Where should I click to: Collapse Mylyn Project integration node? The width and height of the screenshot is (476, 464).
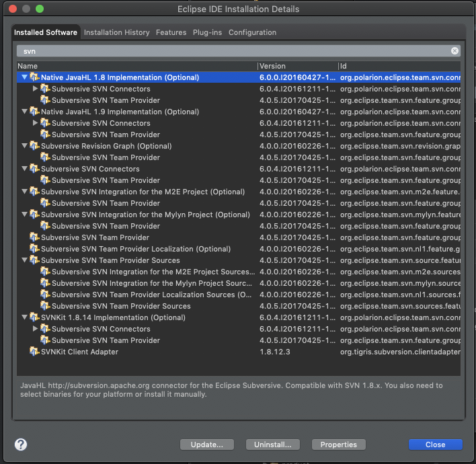[x=25, y=215]
